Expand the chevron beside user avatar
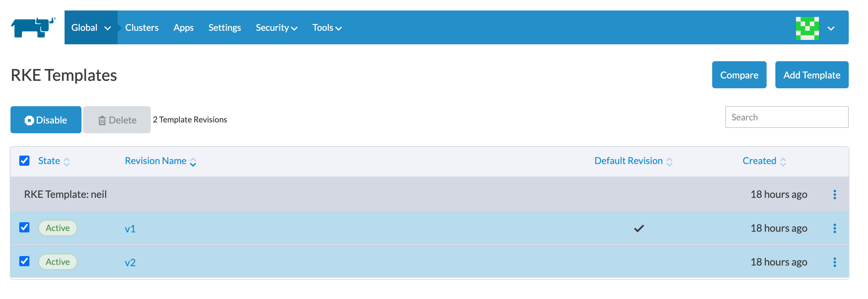This screenshot has width=868, height=299. click(831, 28)
